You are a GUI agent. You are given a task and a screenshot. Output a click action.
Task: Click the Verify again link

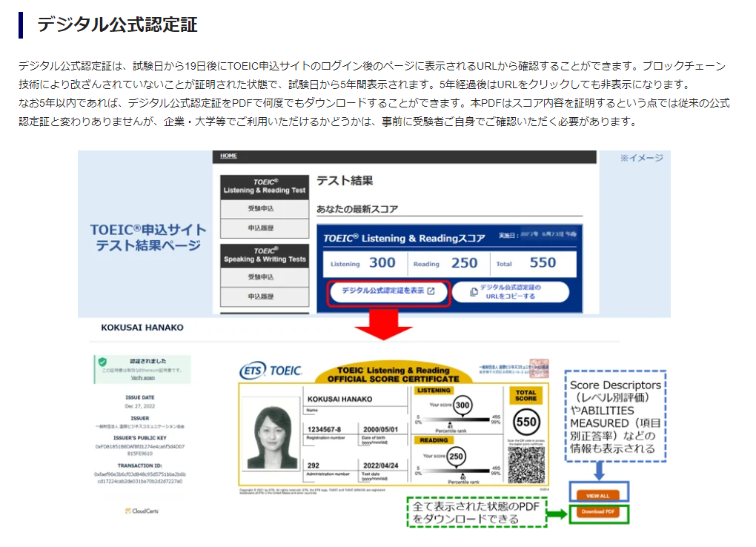(x=143, y=378)
